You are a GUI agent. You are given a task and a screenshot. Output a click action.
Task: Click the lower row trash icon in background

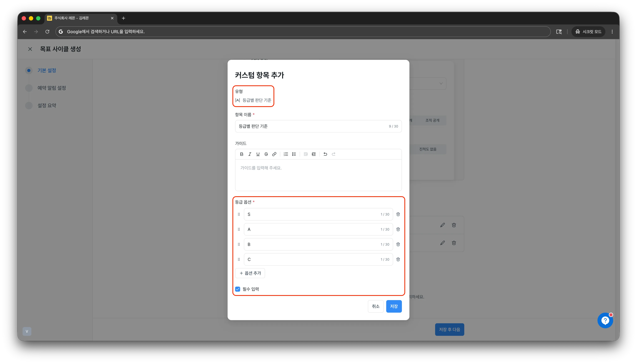454,243
